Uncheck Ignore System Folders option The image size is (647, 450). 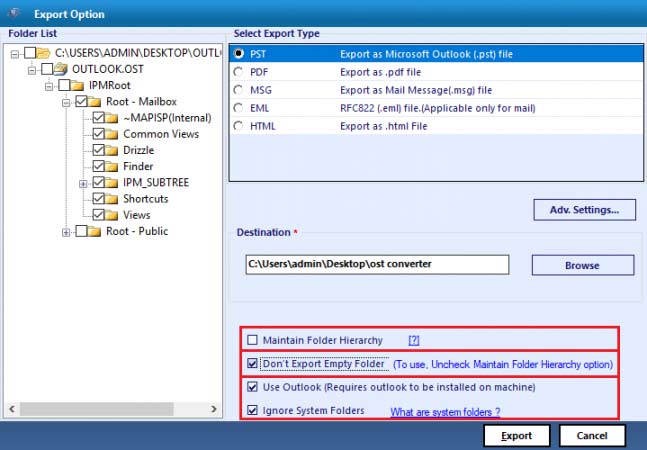click(252, 410)
